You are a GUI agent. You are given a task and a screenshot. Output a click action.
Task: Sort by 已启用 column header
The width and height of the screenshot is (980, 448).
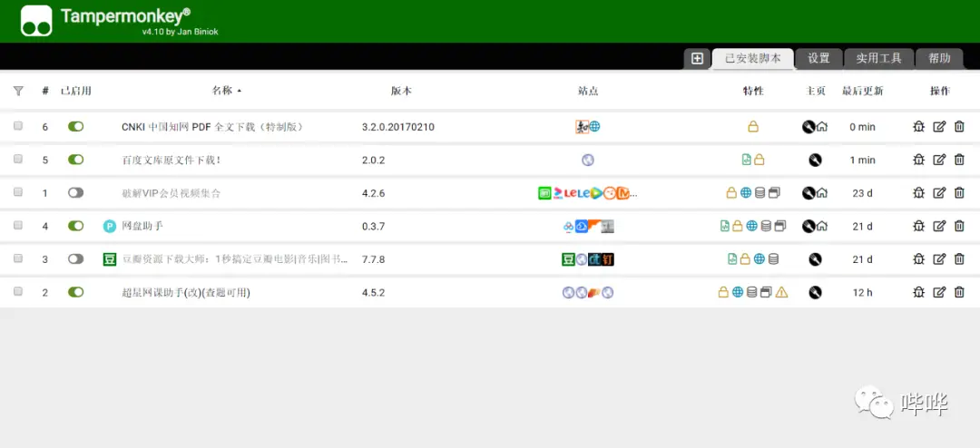coord(75,92)
